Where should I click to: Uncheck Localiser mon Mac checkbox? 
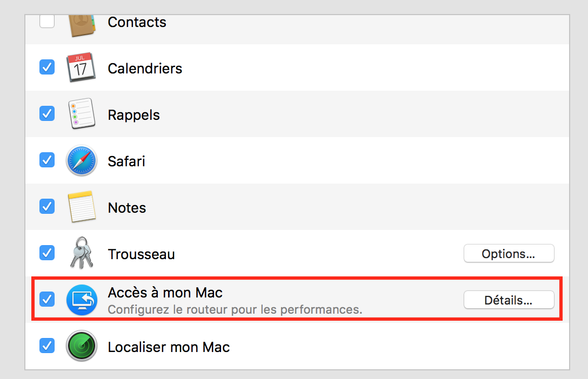click(47, 346)
